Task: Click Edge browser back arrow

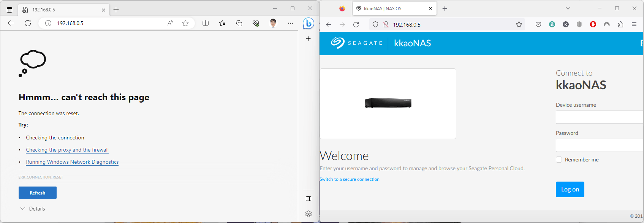Action: click(11, 23)
